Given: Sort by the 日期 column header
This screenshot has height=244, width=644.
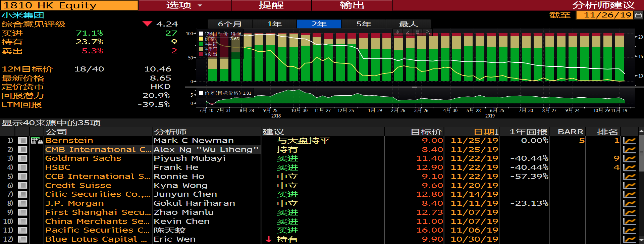Looking at the screenshot, I should coord(486,132).
